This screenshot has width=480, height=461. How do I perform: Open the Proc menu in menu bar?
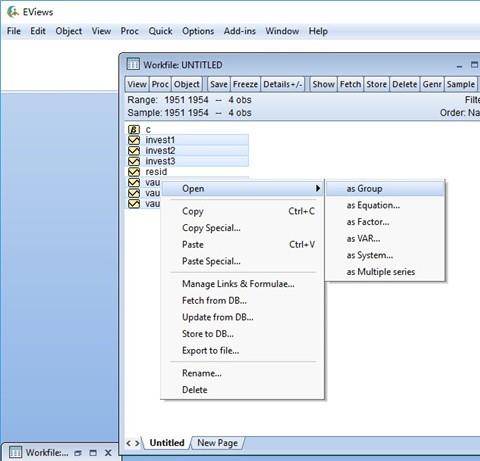(x=129, y=31)
